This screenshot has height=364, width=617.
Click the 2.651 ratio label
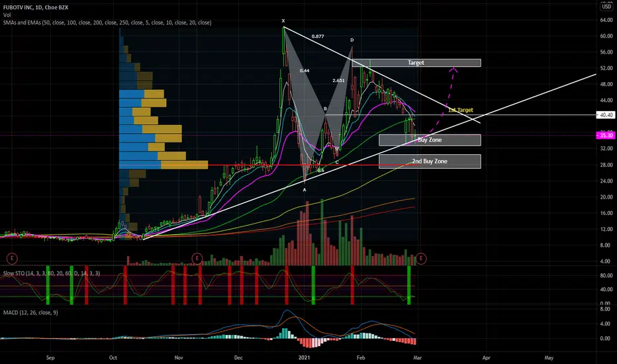click(338, 80)
